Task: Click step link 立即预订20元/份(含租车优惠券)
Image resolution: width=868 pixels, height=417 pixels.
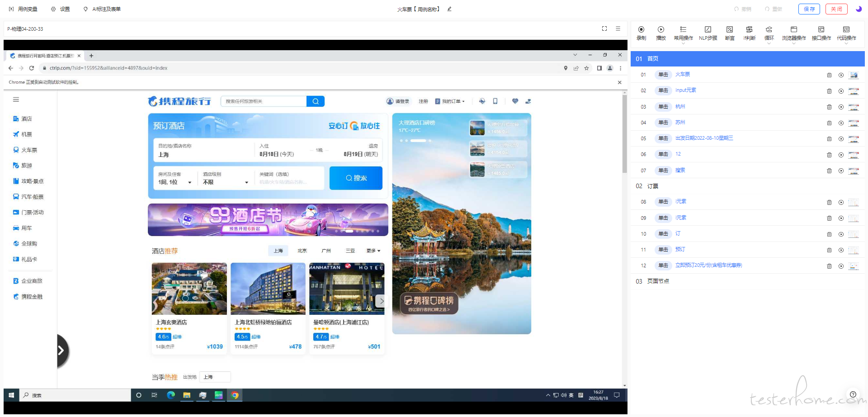Action: pos(708,265)
